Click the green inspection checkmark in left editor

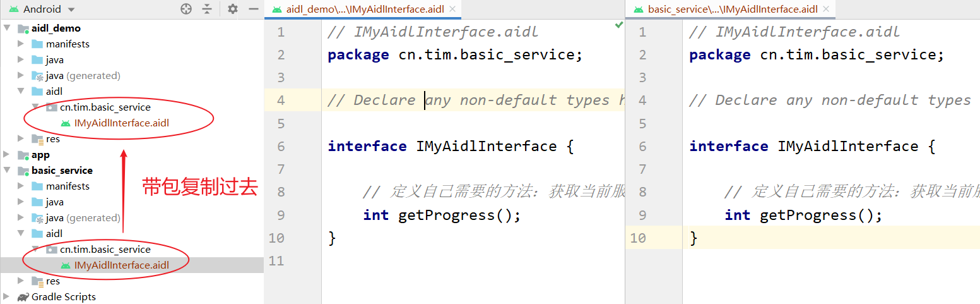coord(619,25)
